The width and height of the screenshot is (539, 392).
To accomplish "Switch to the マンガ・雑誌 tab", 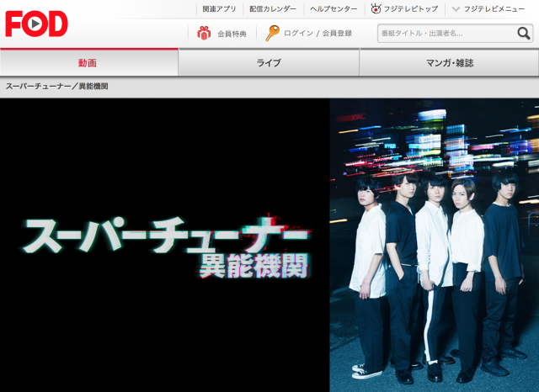I will pyautogui.click(x=449, y=62).
